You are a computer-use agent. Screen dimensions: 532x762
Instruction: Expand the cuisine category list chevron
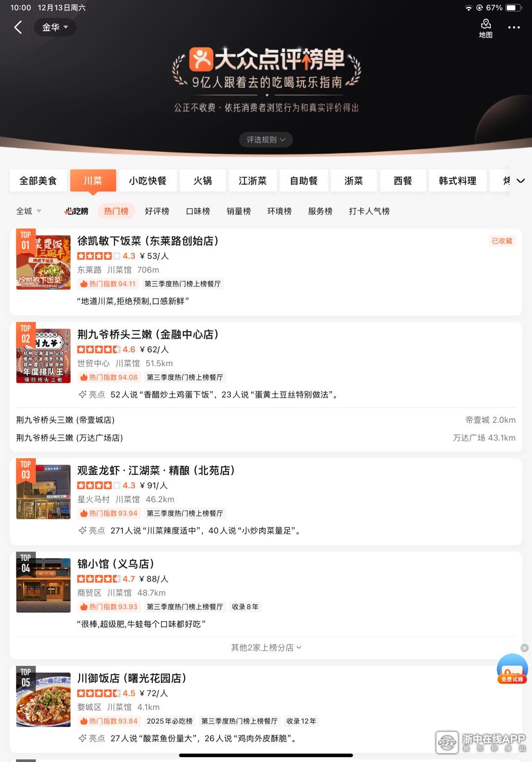(520, 181)
